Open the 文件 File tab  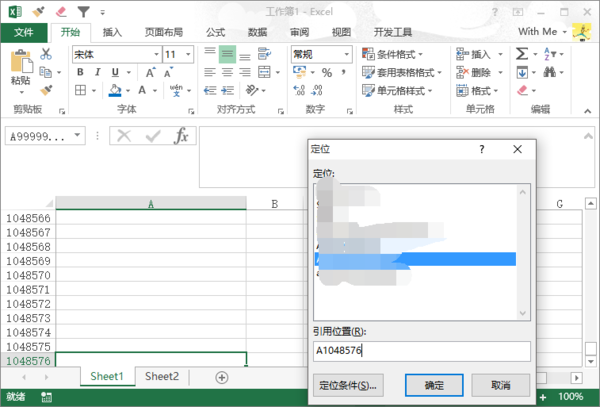pyautogui.click(x=24, y=33)
